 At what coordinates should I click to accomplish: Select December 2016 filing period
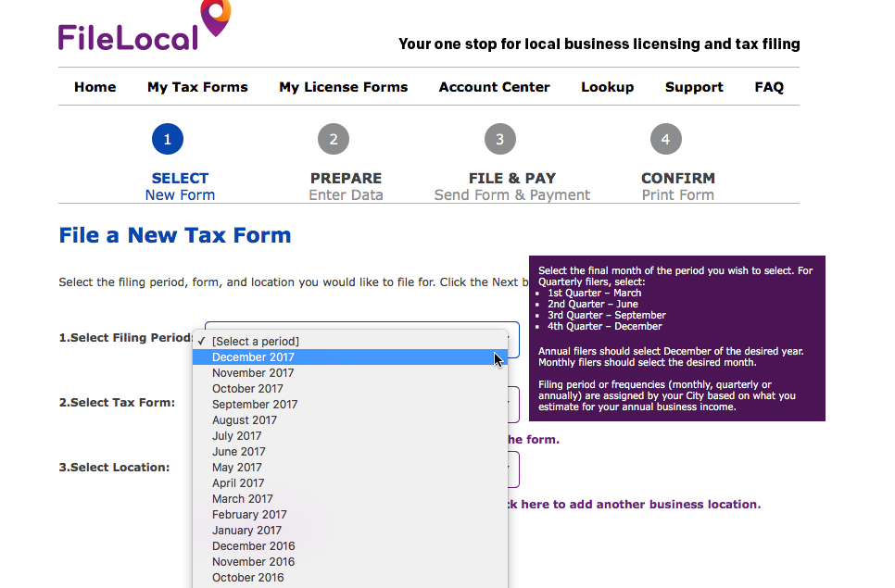coord(350,545)
